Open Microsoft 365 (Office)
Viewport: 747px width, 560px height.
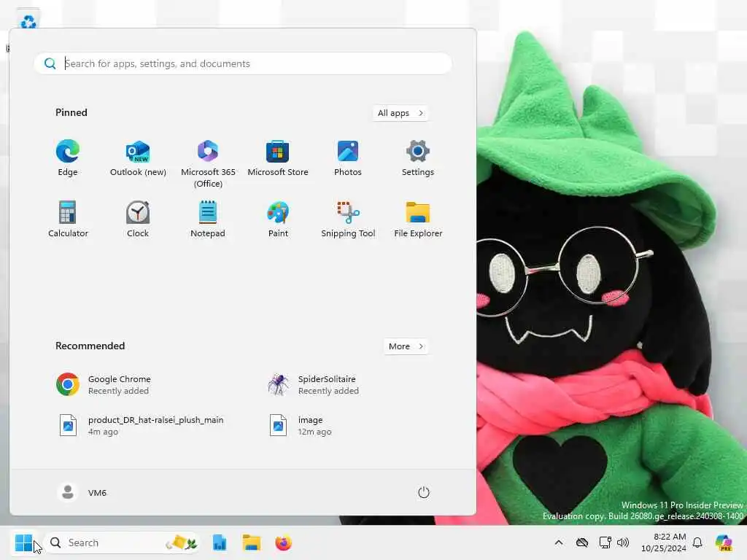click(x=208, y=163)
